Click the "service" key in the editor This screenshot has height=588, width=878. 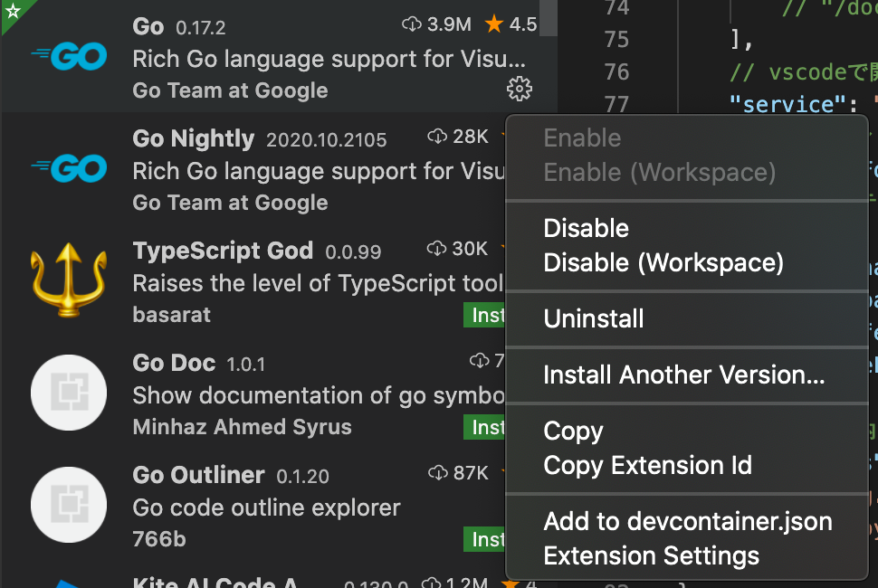789,105
